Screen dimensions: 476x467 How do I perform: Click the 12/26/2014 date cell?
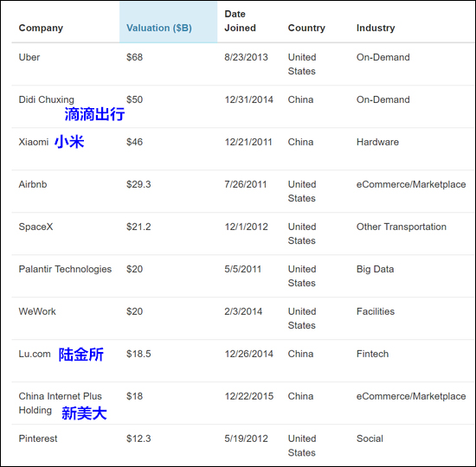248,354
